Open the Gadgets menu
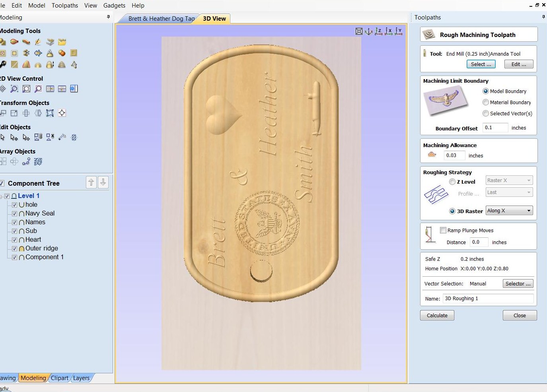Image resolution: width=547 pixels, height=392 pixels. [x=114, y=6]
